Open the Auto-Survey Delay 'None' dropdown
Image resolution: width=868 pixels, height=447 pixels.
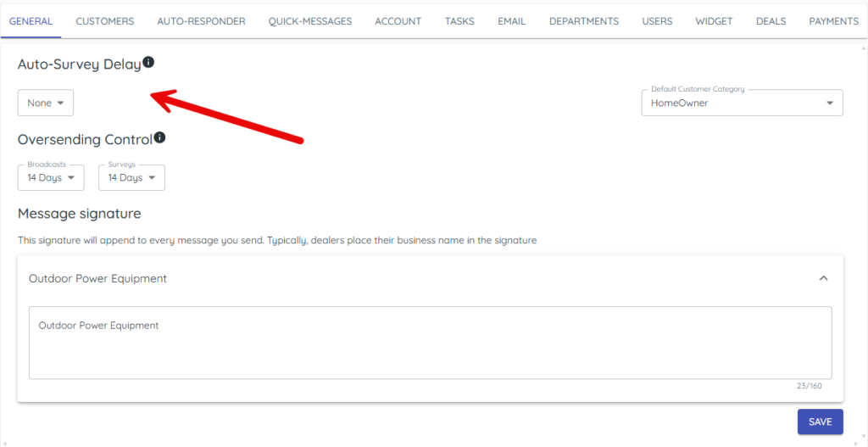tap(46, 103)
